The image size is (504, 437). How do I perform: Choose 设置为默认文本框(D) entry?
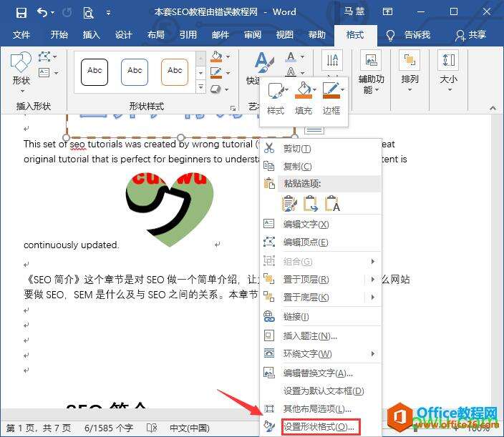pos(321,391)
